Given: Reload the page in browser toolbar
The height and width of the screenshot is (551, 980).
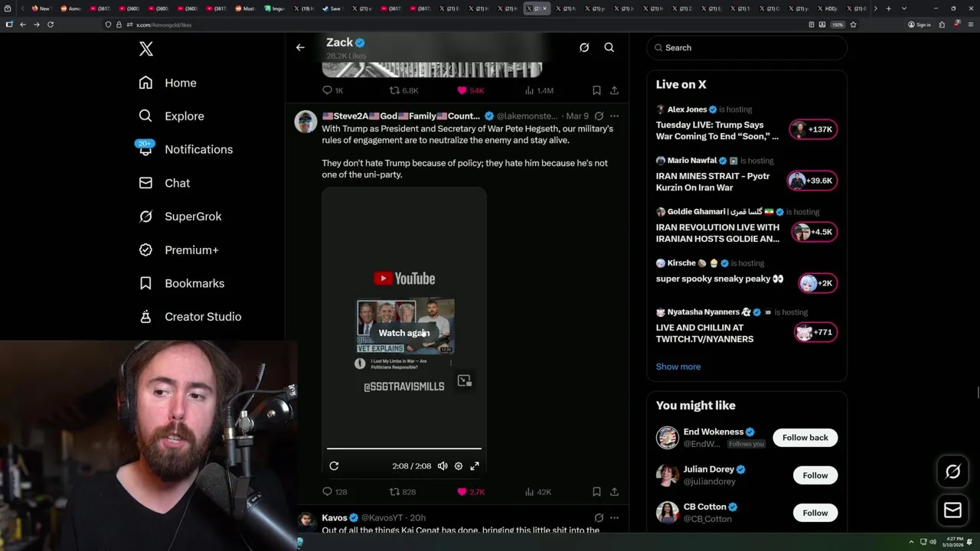Looking at the screenshot, I should 51,24.
